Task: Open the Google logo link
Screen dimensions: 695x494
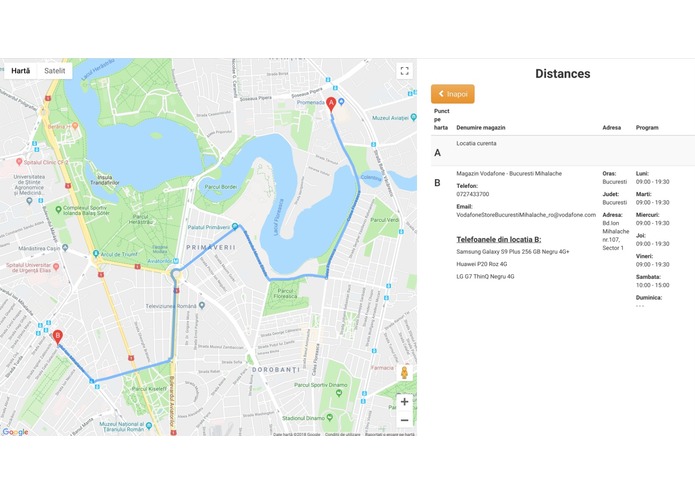Action: click(16, 432)
